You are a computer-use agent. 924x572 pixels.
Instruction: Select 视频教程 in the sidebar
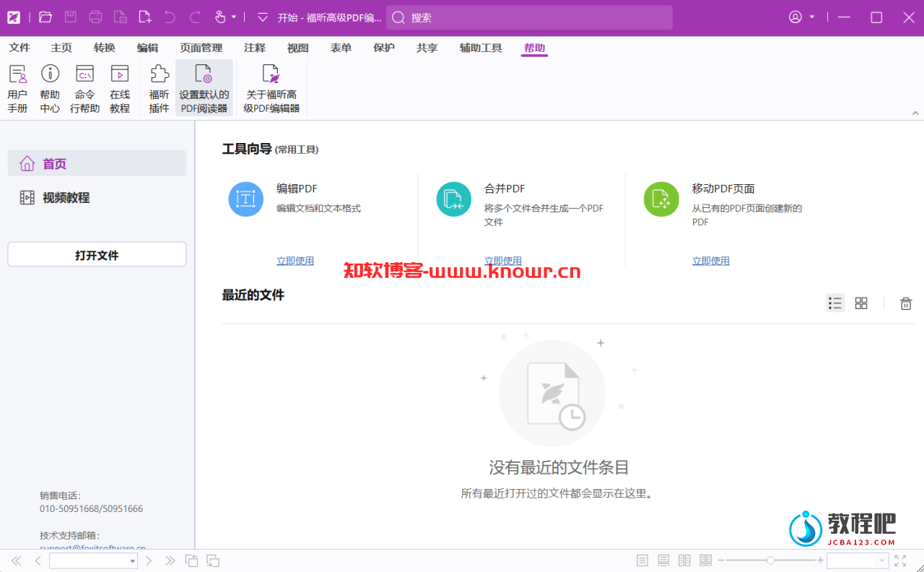tap(97, 197)
